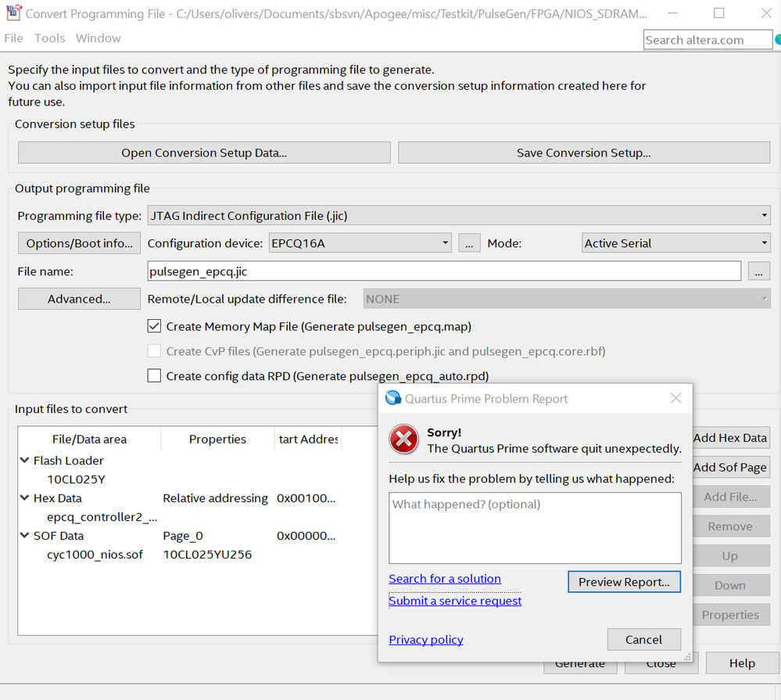
Task: Click the Properties column header
Action: click(217, 439)
